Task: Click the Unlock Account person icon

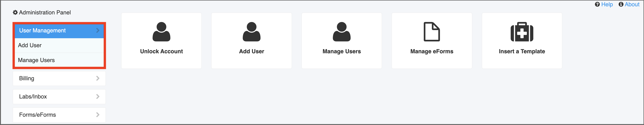Action: [x=161, y=31]
